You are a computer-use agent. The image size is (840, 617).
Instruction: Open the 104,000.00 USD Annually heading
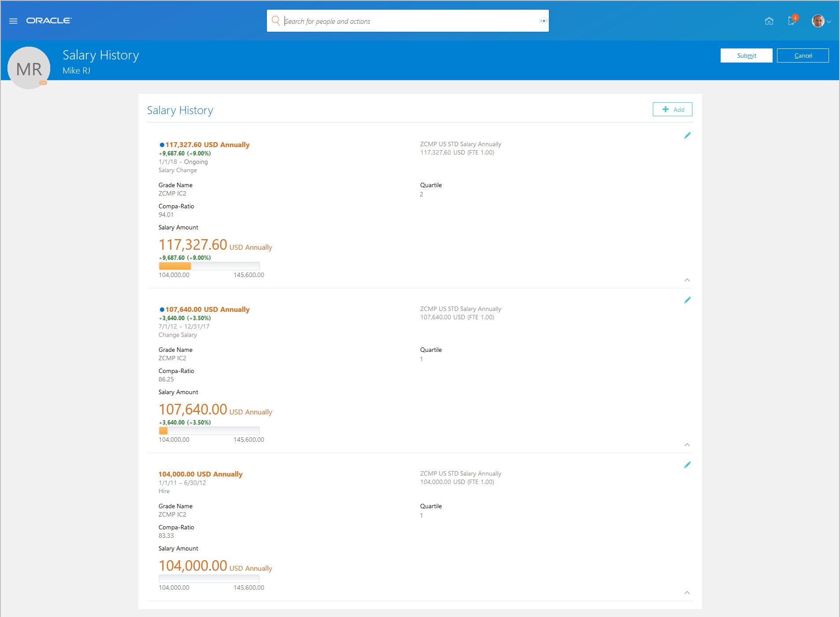(x=200, y=474)
